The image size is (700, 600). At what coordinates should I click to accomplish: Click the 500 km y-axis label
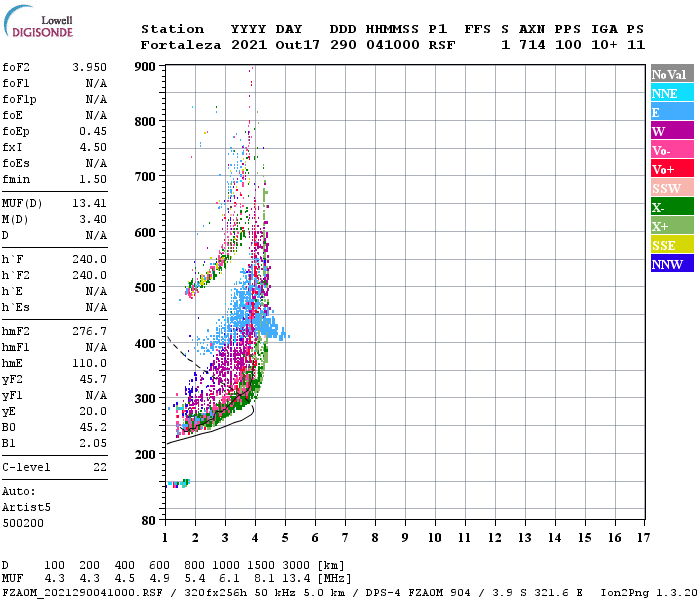(x=145, y=288)
